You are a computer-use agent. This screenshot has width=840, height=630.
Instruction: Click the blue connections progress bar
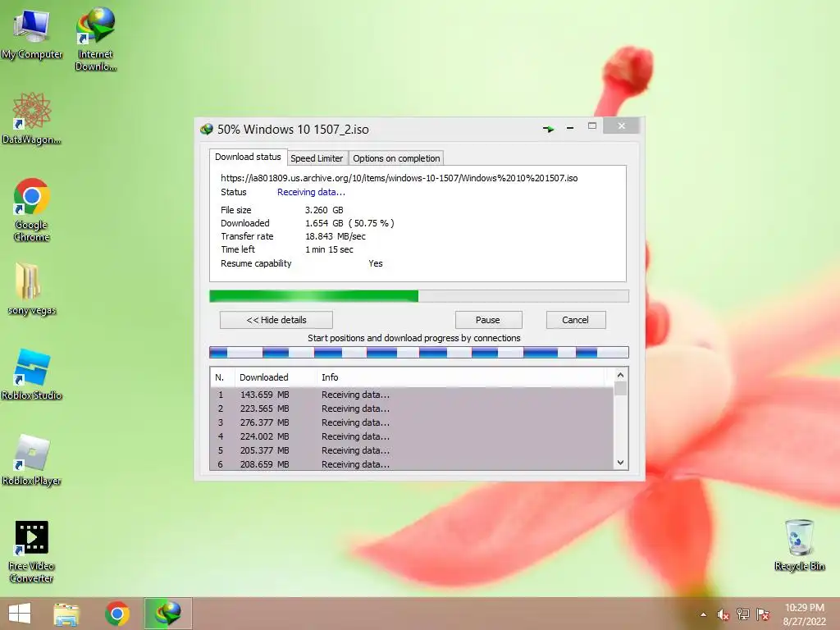[419, 352]
